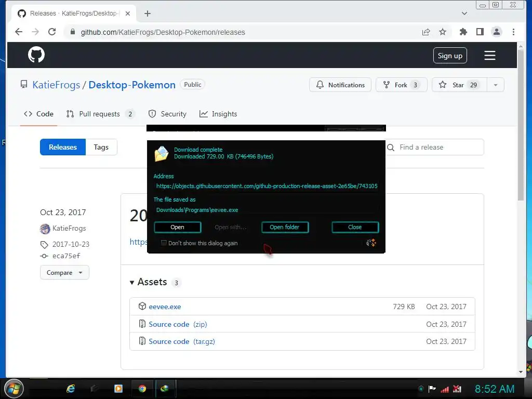Open the GitHub hamburger menu

coord(489,55)
